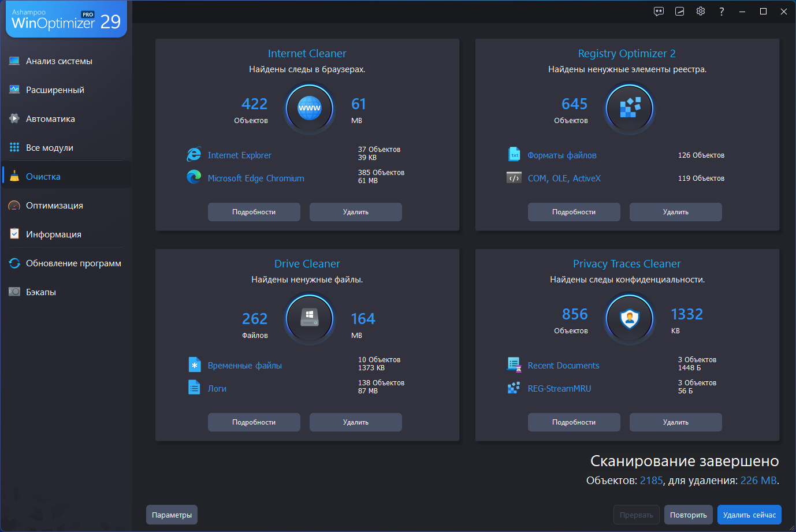This screenshot has height=532, width=796.
Task: Click the Drive Cleaner disk icon
Action: click(x=310, y=318)
